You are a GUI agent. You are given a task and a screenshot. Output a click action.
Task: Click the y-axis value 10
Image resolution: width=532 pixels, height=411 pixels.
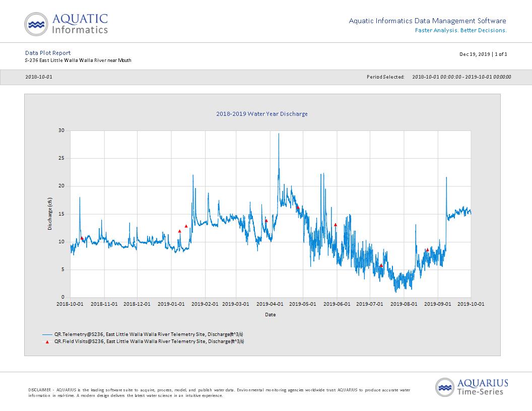click(x=61, y=242)
